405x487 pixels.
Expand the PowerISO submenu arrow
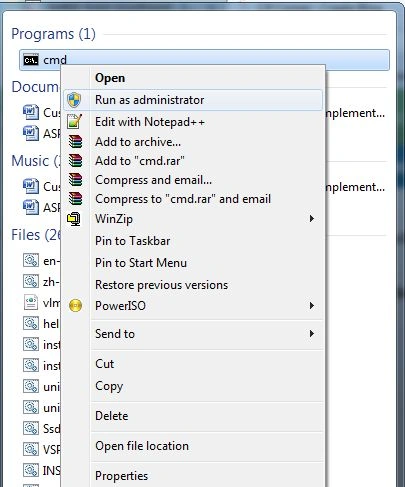(x=311, y=306)
